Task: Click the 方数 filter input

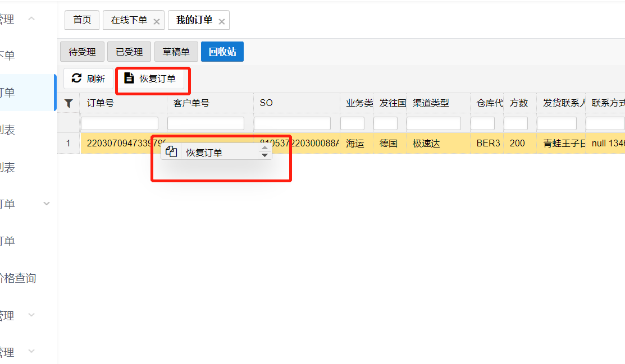Action: point(516,123)
